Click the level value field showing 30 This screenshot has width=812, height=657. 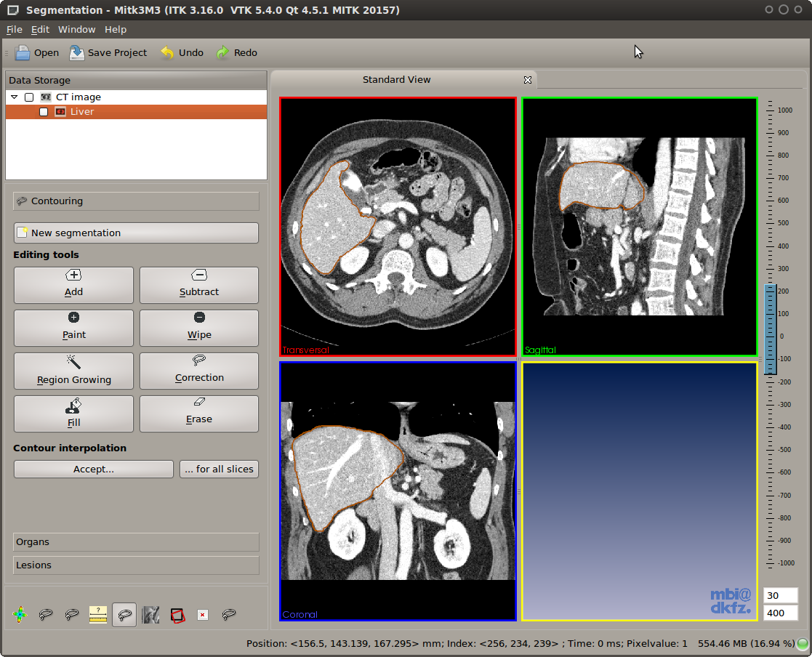click(781, 595)
